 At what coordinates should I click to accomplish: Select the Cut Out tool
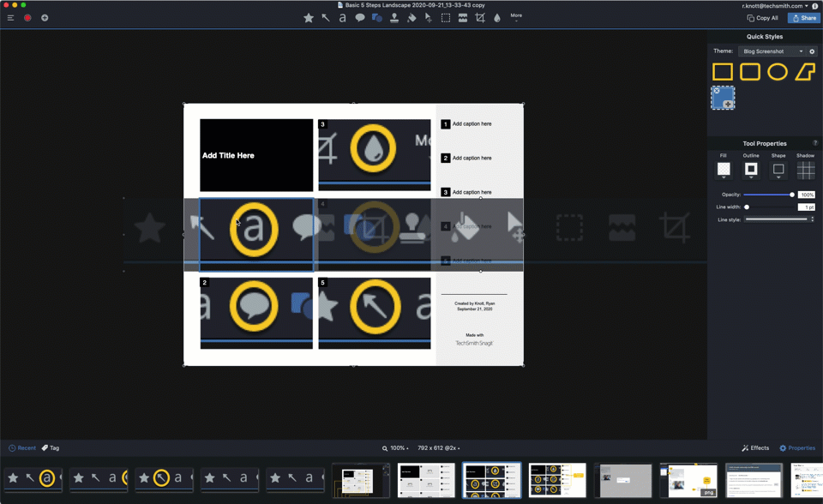tap(463, 18)
